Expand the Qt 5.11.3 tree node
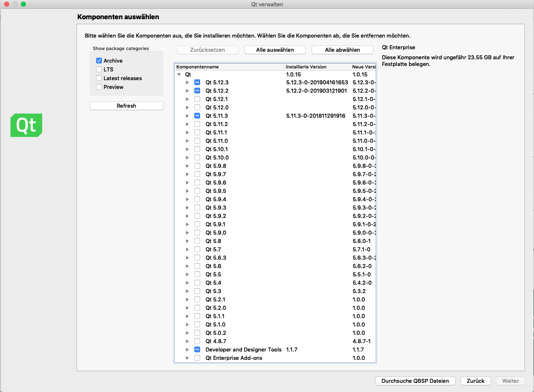The width and height of the screenshot is (534, 392). click(188, 116)
